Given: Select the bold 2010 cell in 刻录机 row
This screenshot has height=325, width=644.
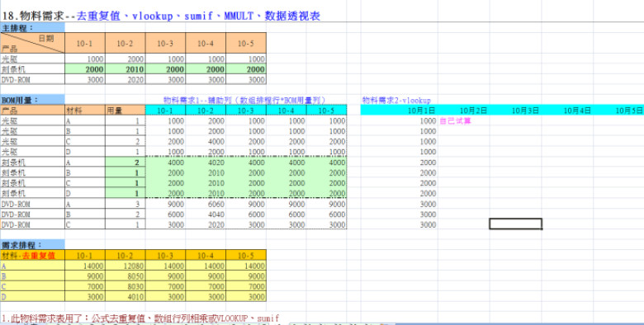Looking at the screenshot, I should [x=125, y=69].
